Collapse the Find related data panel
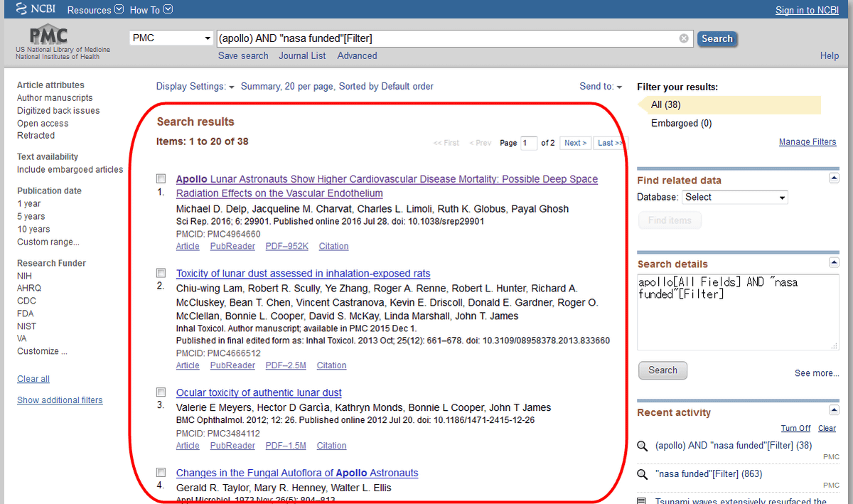853x504 pixels. (x=835, y=178)
